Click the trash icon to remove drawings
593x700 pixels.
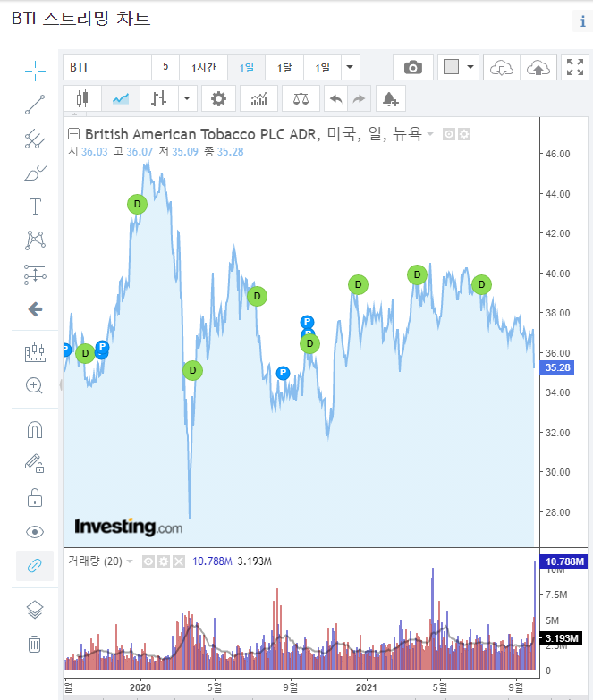(x=35, y=644)
